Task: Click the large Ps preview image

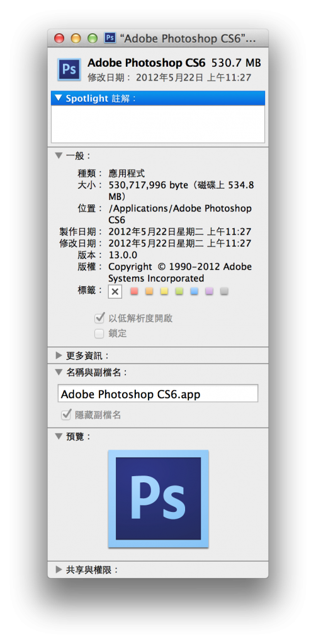Action: coord(158,499)
